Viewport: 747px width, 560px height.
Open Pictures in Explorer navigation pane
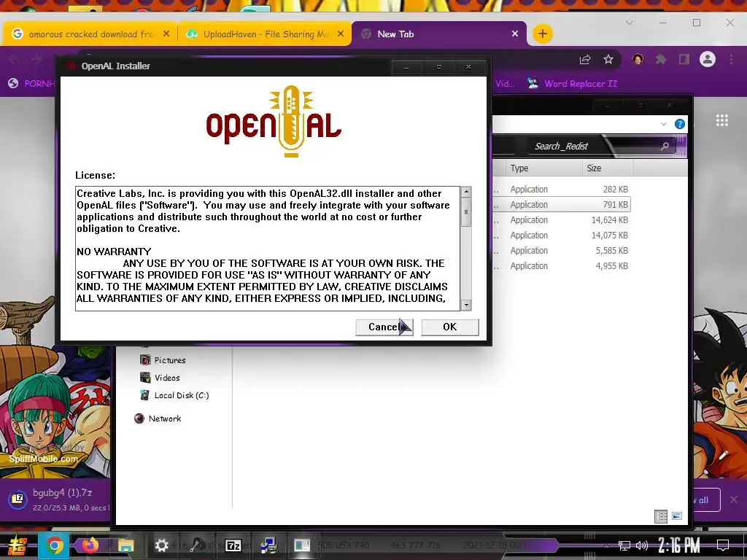(163, 360)
